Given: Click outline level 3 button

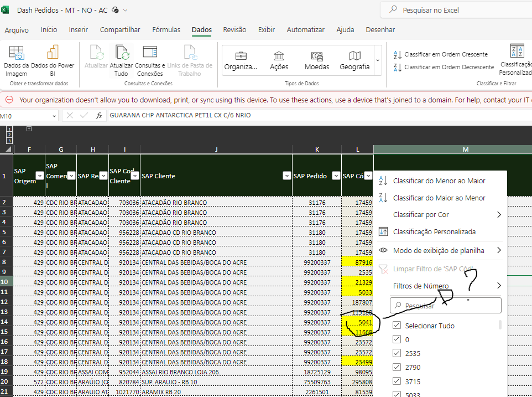Looking at the screenshot, I should [9, 141].
